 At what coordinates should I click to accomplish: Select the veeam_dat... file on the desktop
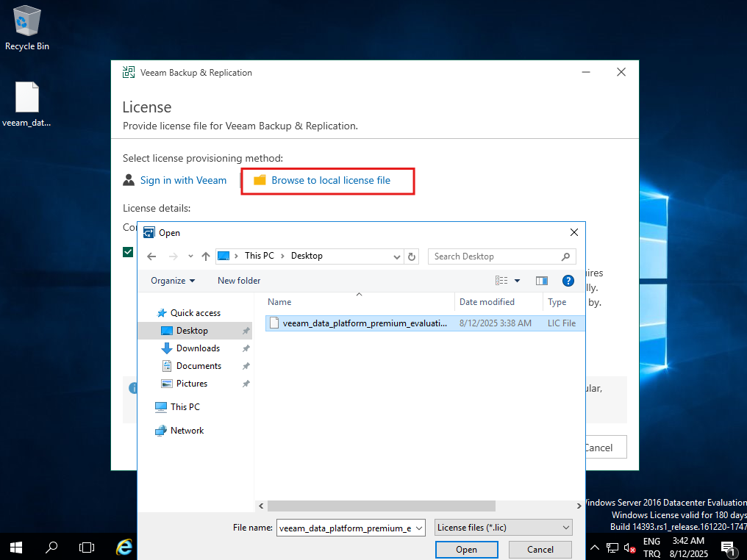[26, 104]
